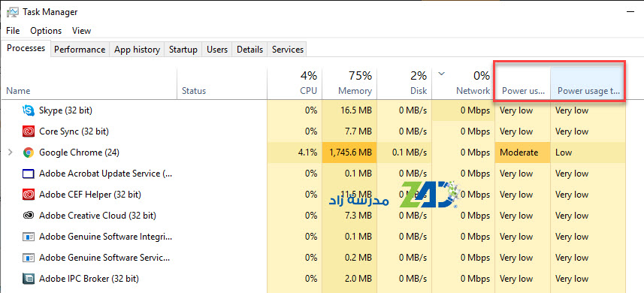Click the first Adobe Genuine Software Integrity icon
The height and width of the screenshot is (293, 644).
(29, 237)
